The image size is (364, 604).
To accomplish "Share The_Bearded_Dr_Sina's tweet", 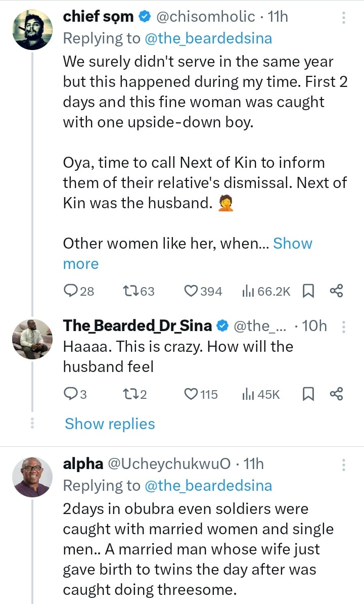I will tap(336, 394).
